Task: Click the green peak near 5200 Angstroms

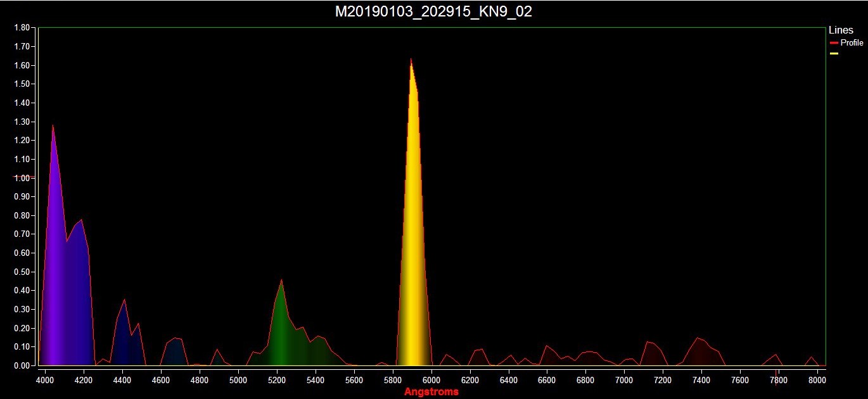Action: coord(281,323)
